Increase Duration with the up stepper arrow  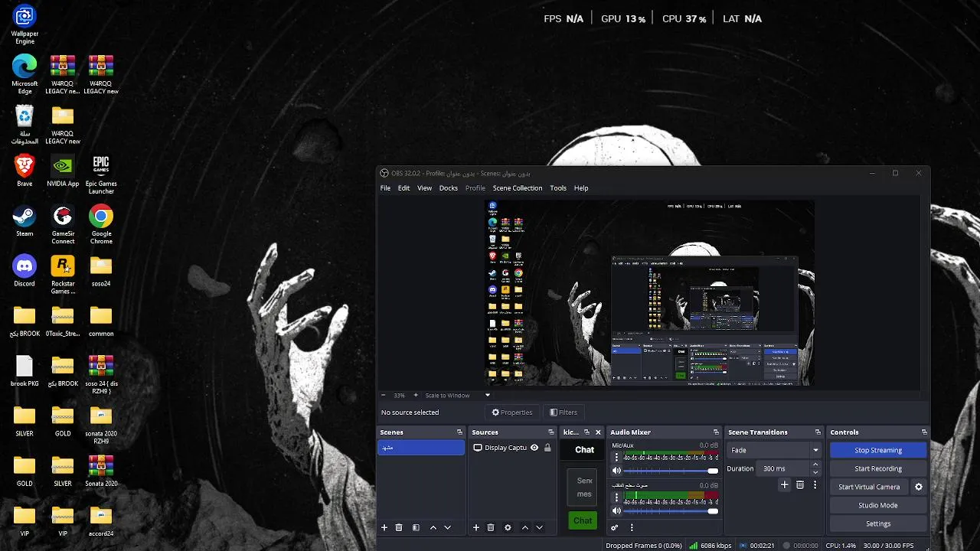coord(815,465)
